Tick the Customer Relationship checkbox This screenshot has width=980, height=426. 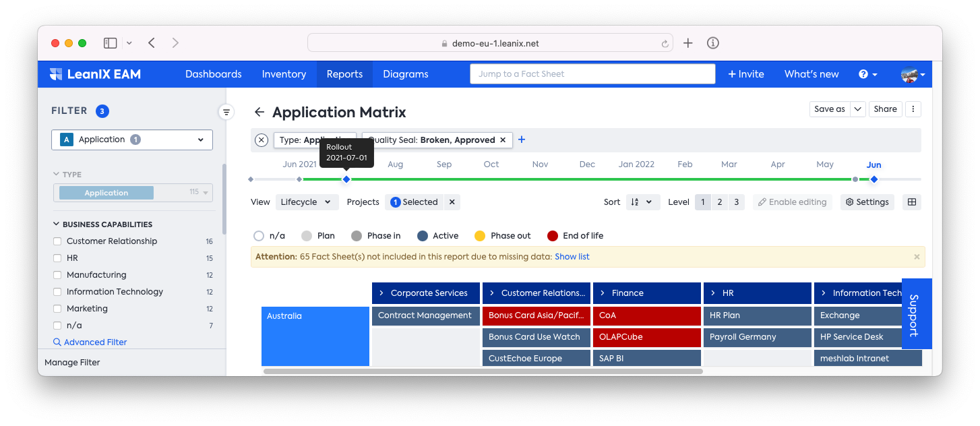tap(57, 241)
